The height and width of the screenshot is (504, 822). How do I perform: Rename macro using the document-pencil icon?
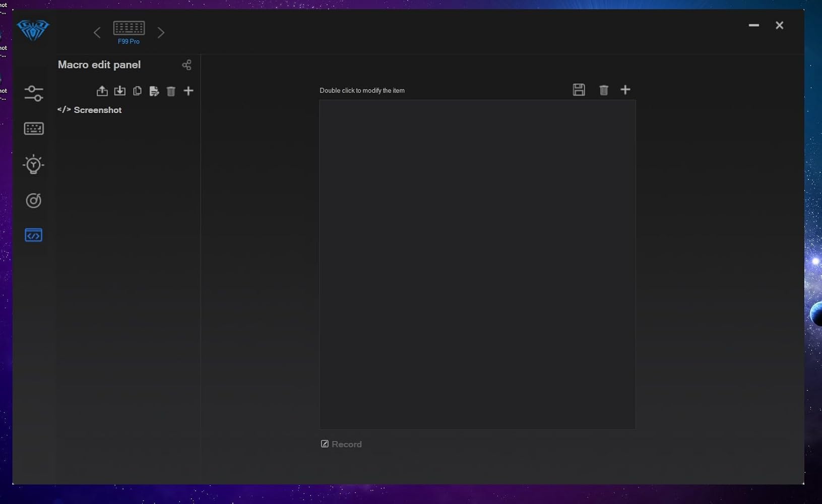(154, 91)
